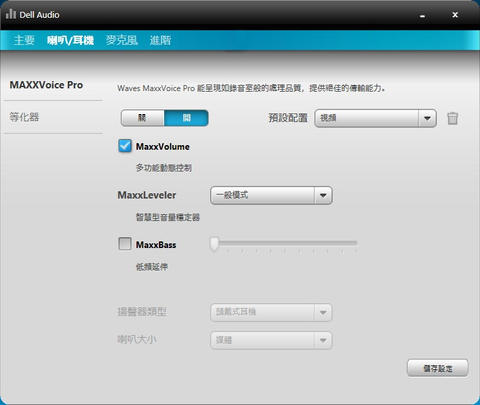The height and width of the screenshot is (405, 480).
Task: Switch to the 麥克風 tab
Action: coord(122,40)
